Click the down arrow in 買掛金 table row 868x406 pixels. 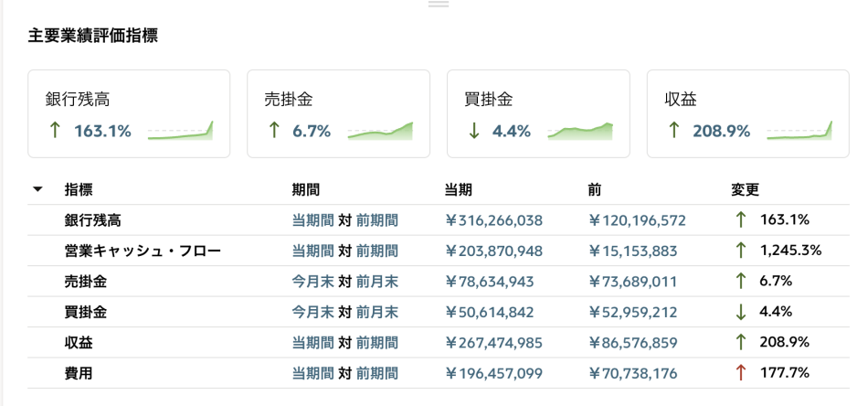740,312
